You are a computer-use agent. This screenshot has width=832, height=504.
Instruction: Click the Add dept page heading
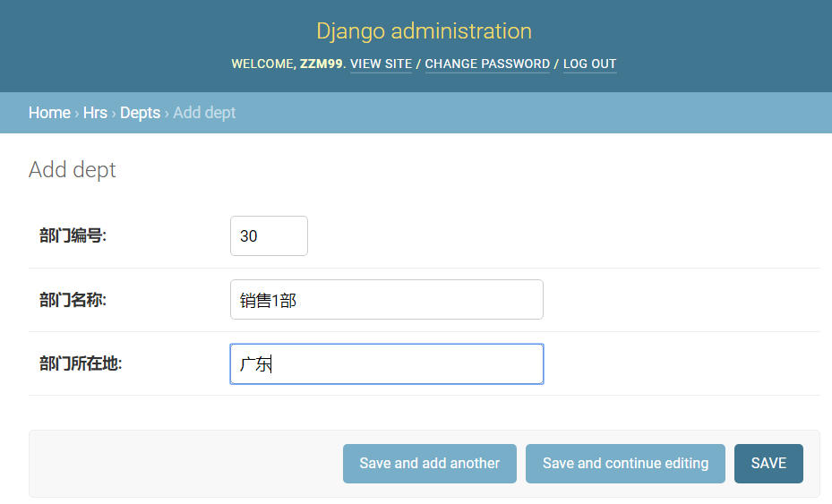(x=73, y=170)
